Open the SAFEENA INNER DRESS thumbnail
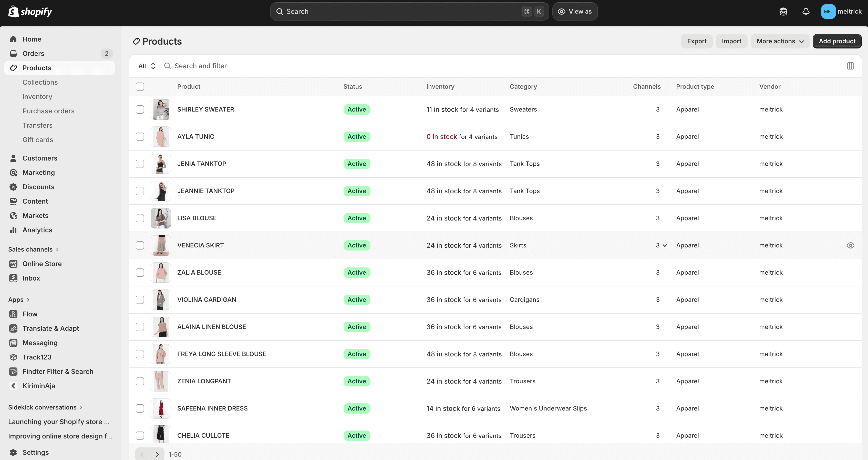 (x=161, y=408)
